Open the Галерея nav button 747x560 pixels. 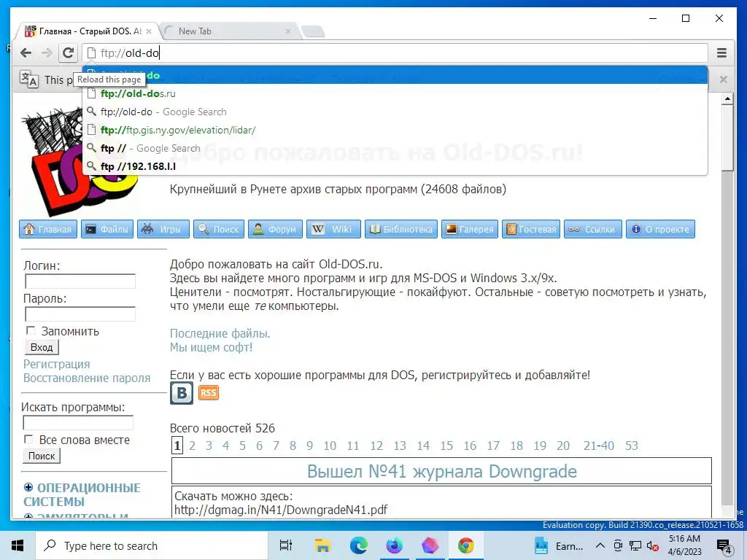coord(470,229)
